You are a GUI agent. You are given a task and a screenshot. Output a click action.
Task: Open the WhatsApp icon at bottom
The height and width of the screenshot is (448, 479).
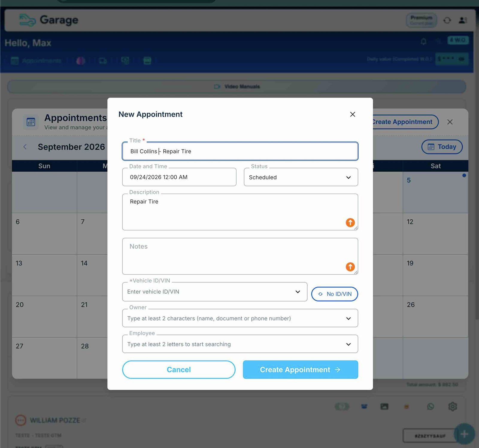pos(431,406)
